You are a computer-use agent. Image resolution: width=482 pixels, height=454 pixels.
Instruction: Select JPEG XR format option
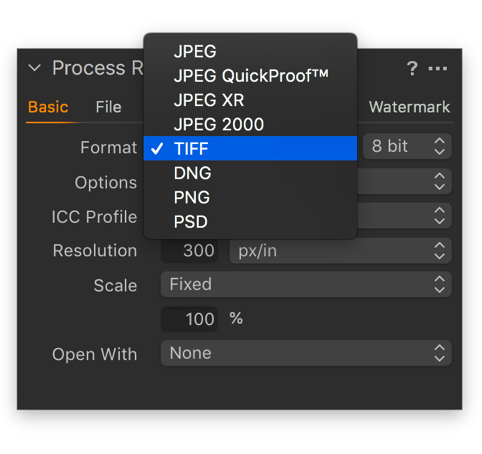coord(250,100)
